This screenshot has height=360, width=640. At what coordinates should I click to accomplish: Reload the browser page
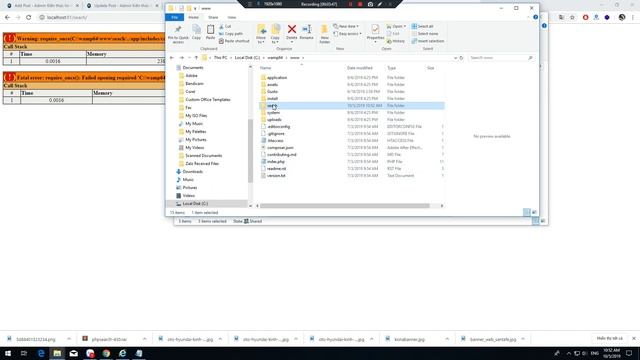(29, 17)
